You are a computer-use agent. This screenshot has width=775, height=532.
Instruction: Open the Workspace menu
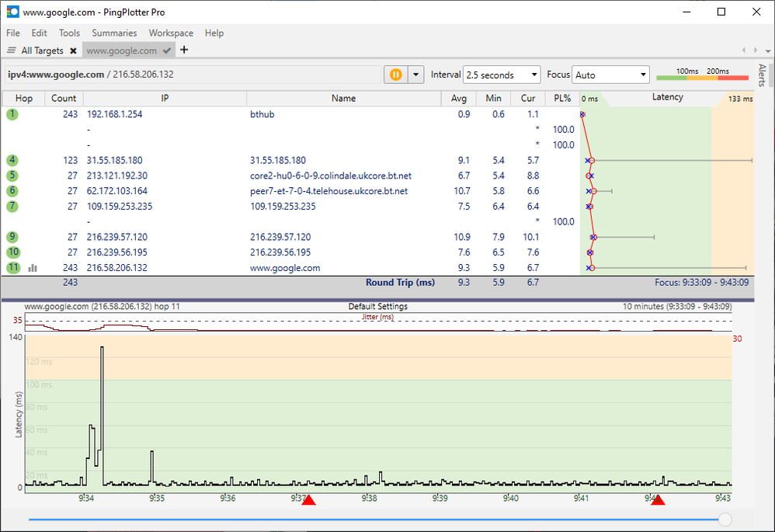click(171, 33)
